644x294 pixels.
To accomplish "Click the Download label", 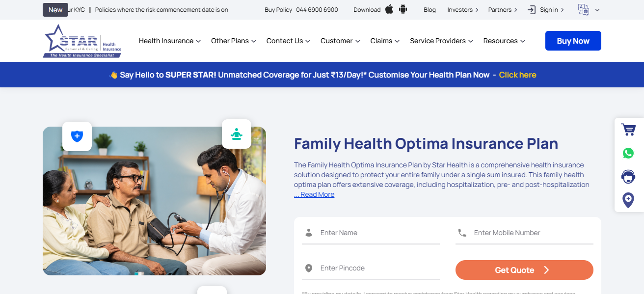I will click(x=367, y=10).
